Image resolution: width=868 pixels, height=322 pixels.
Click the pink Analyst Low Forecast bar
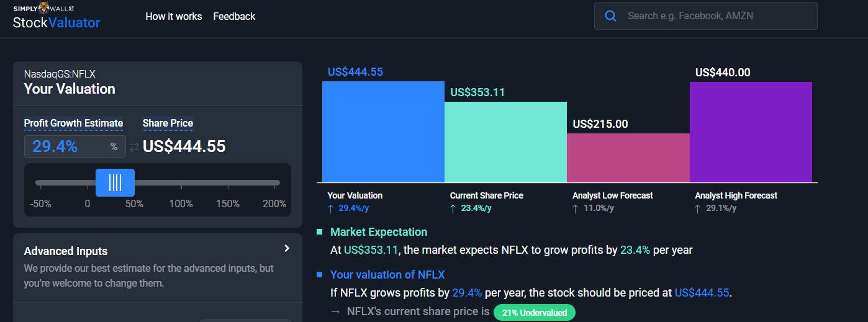[628, 158]
